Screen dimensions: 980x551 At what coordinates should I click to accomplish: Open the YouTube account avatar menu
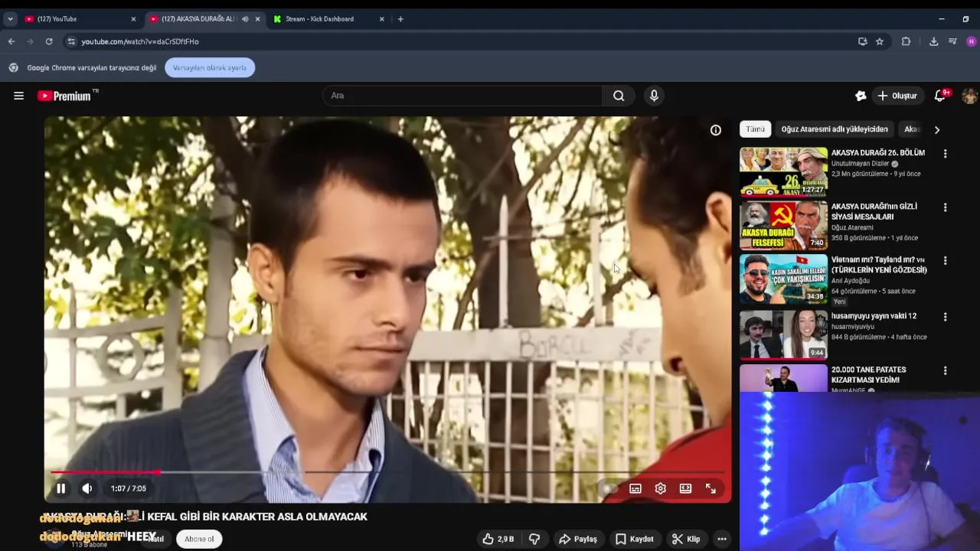tap(969, 96)
